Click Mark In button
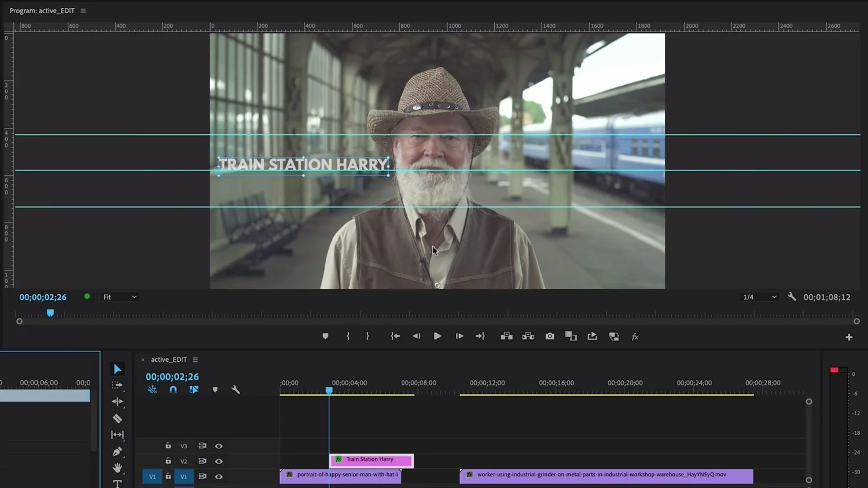The image size is (868, 488). pos(348,336)
